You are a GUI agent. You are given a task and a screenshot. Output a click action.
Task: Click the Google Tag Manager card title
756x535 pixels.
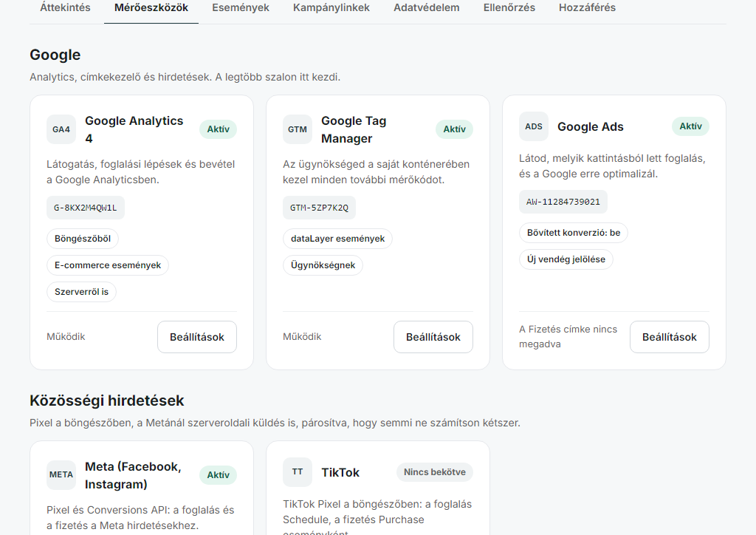click(x=354, y=129)
